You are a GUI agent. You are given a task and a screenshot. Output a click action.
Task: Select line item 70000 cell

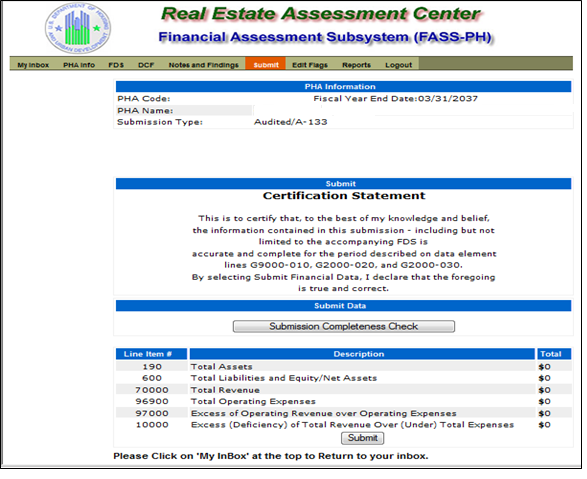(152, 390)
